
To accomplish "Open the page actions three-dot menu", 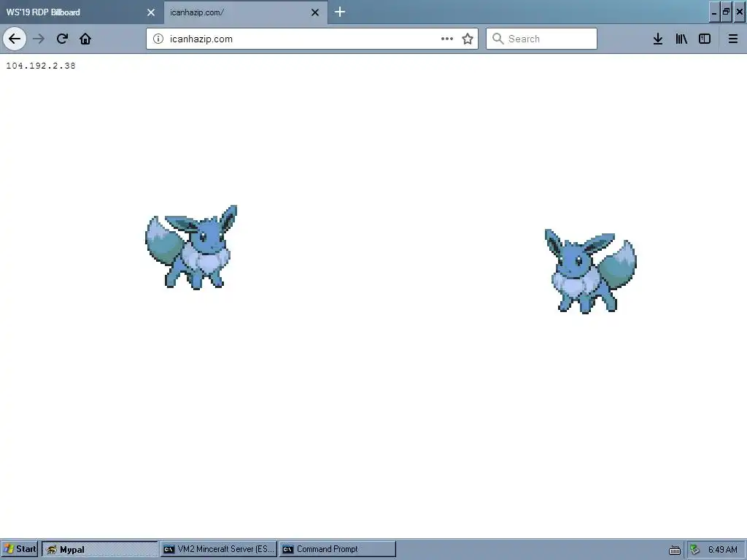I will point(447,39).
